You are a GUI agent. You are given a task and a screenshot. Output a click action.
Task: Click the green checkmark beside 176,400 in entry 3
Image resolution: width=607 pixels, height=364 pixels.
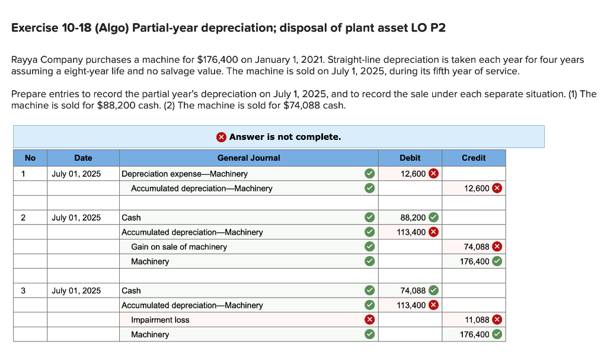(x=496, y=334)
